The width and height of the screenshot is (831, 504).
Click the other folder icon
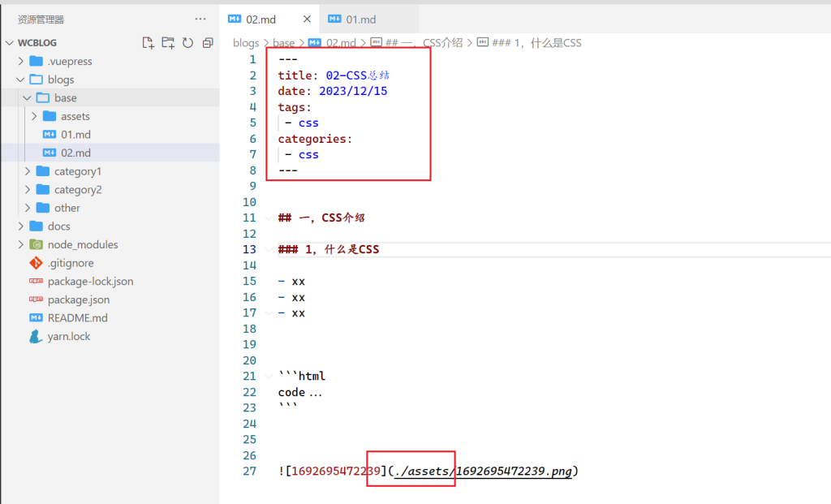coord(43,208)
